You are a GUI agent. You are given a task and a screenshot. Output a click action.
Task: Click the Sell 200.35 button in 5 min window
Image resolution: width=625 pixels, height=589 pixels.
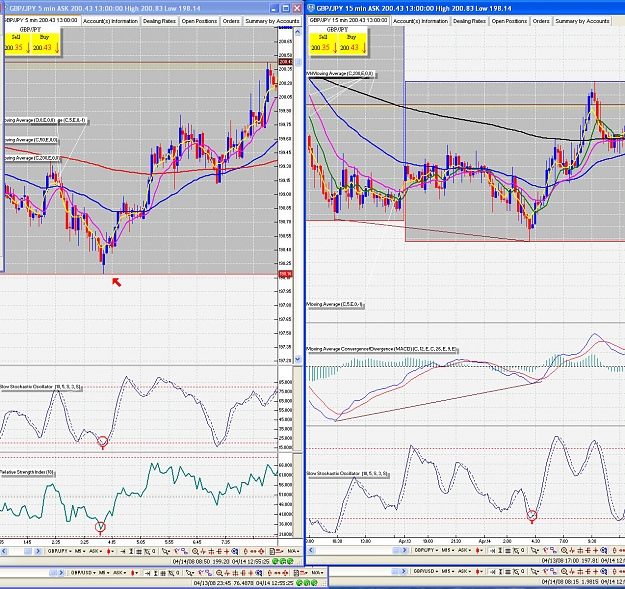[x=17, y=43]
